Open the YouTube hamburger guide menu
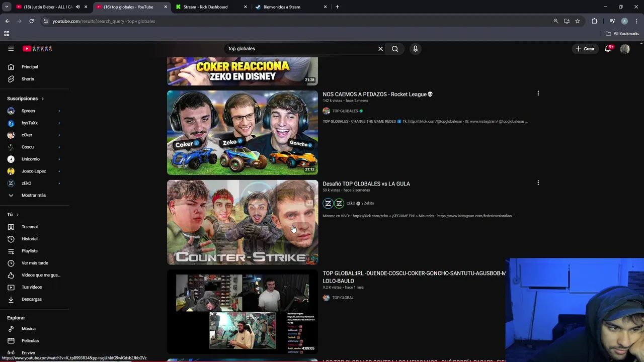This screenshot has width=644, height=362. click(11, 49)
